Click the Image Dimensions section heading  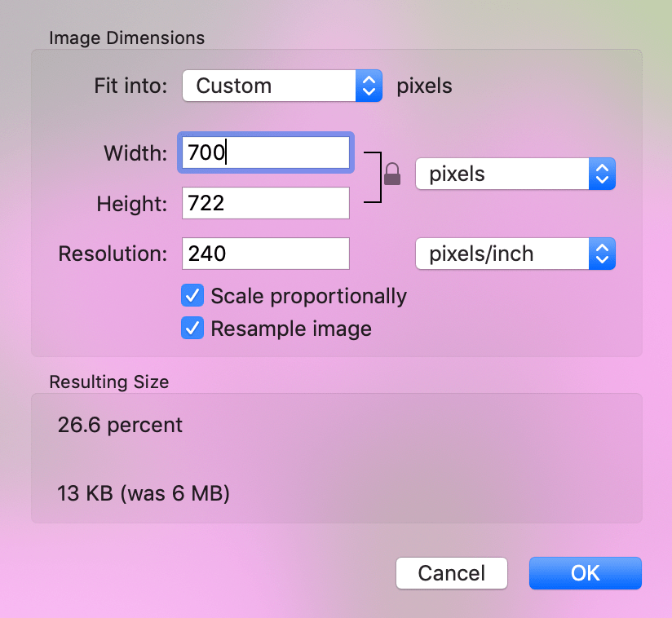click(127, 38)
